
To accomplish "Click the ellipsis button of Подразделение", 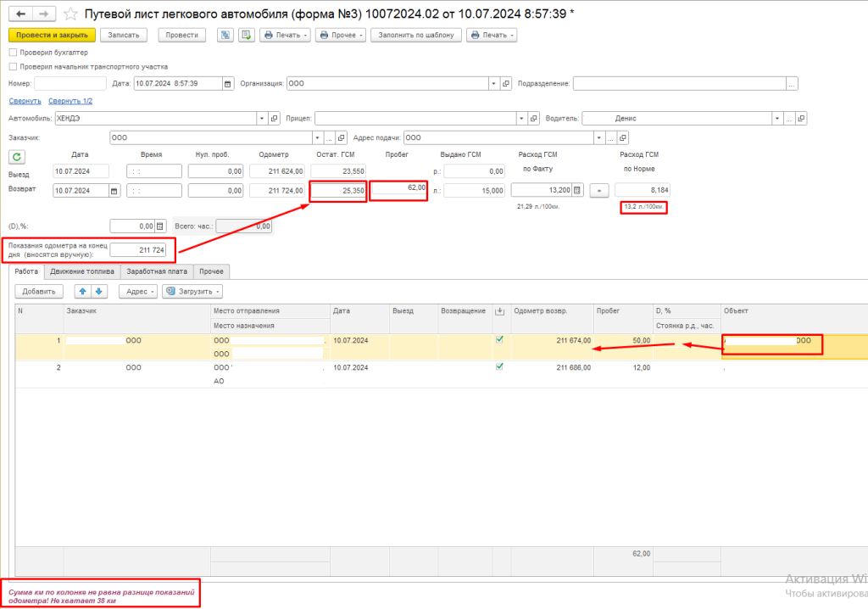I will click(793, 84).
